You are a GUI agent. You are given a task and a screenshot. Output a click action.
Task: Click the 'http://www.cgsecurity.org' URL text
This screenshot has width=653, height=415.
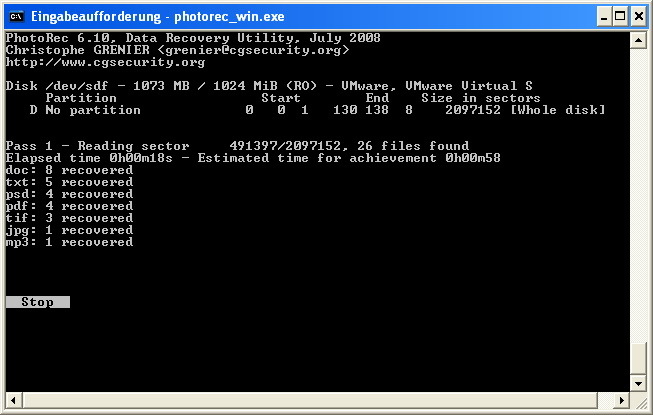[x=105, y=62]
